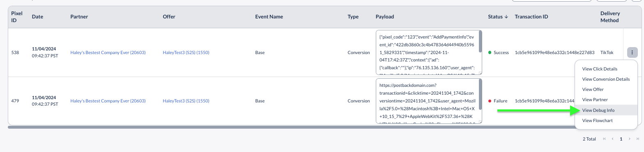Screen dimensions: 644x152
Task: Click the Conversion type in row 538
Action: [x=359, y=52]
